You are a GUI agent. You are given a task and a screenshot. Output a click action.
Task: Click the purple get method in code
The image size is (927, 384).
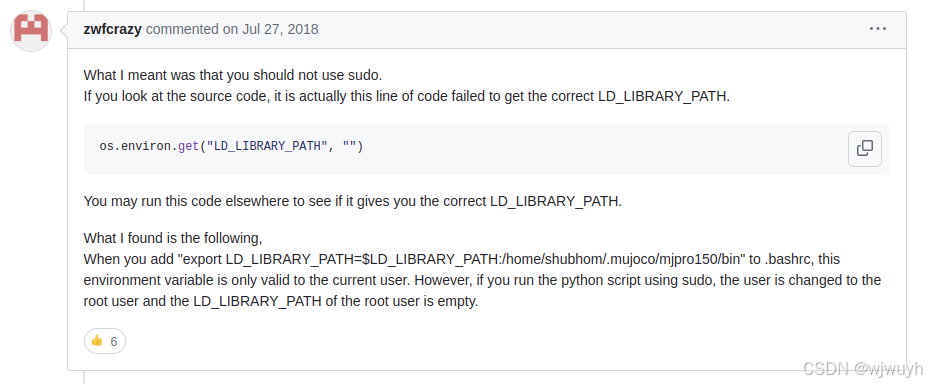pos(189,146)
